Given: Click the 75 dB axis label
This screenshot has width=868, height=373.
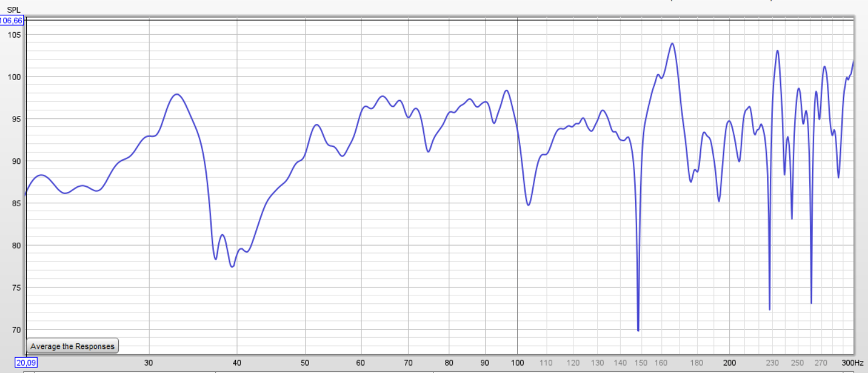Looking at the screenshot, I should 15,288.
